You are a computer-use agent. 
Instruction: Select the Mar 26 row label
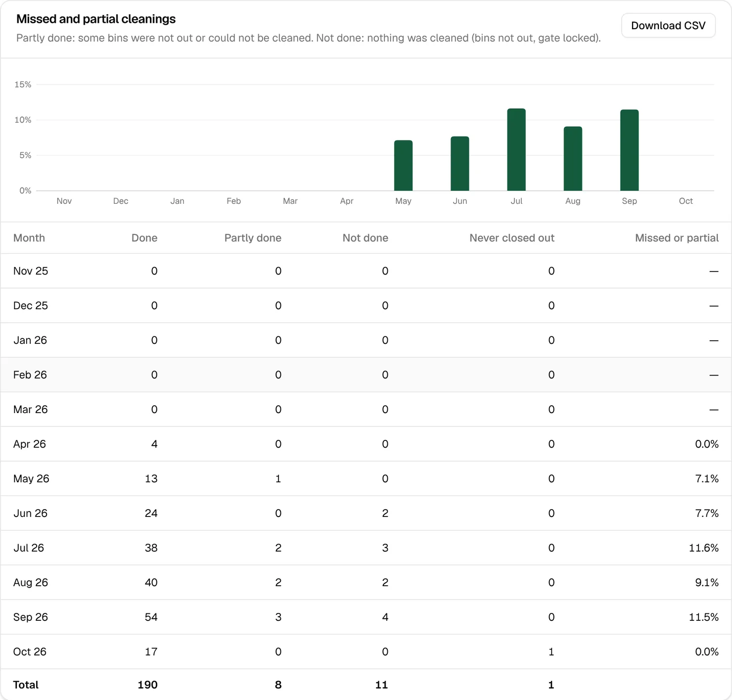coord(31,410)
